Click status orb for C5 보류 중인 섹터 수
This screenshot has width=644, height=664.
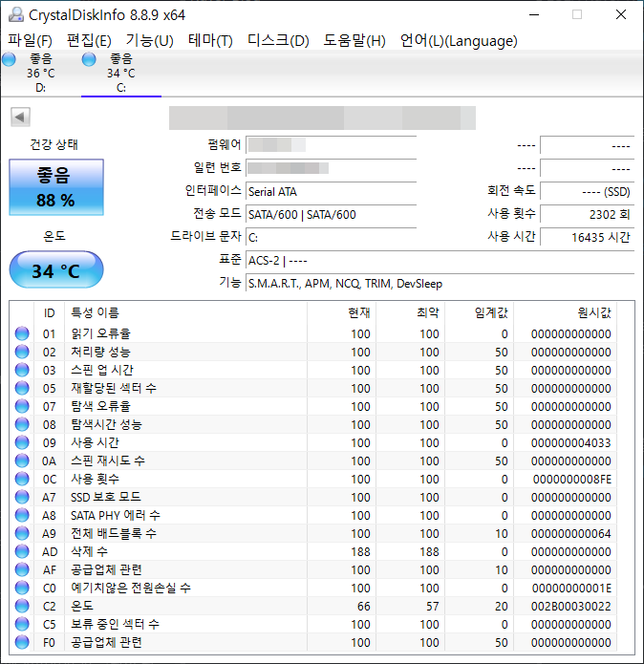tap(22, 624)
